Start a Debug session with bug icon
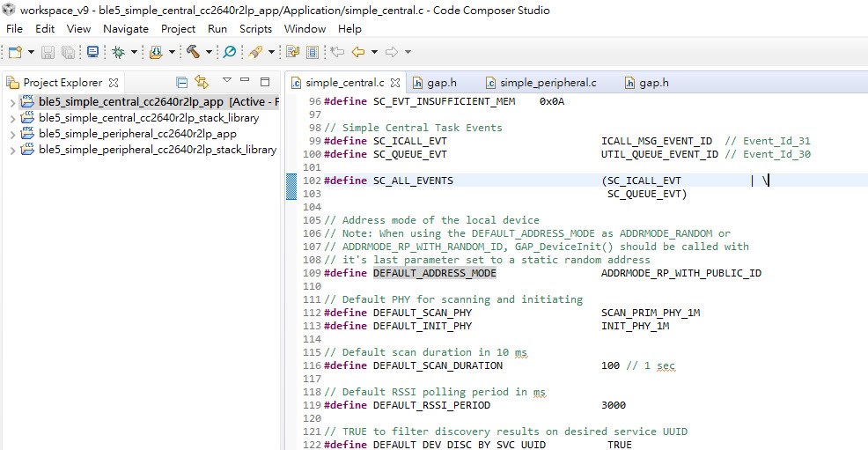This screenshot has height=450, width=868. coord(118,52)
